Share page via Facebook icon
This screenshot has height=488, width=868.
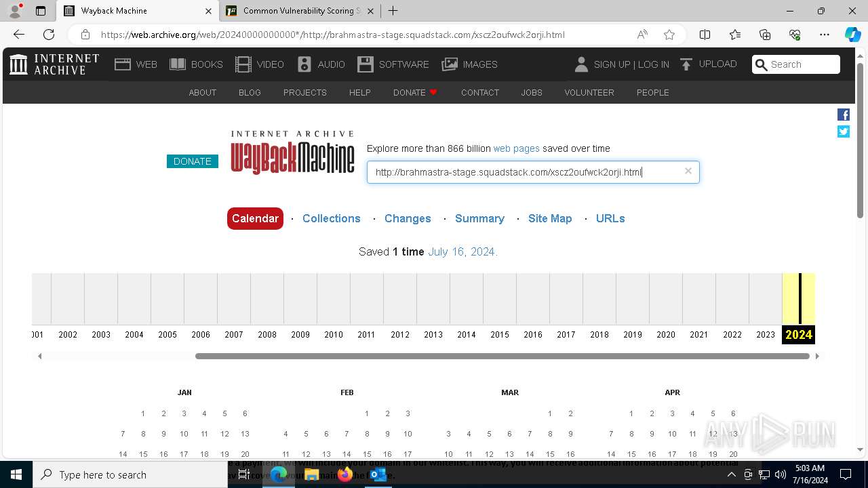844,115
